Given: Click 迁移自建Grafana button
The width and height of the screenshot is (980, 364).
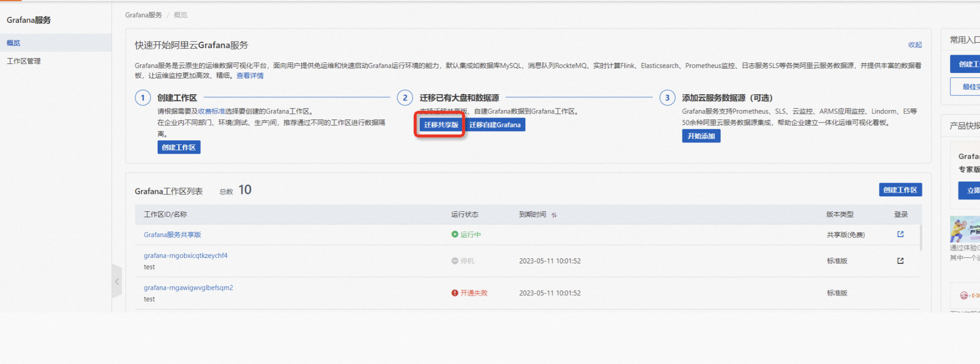Looking at the screenshot, I should click(495, 124).
